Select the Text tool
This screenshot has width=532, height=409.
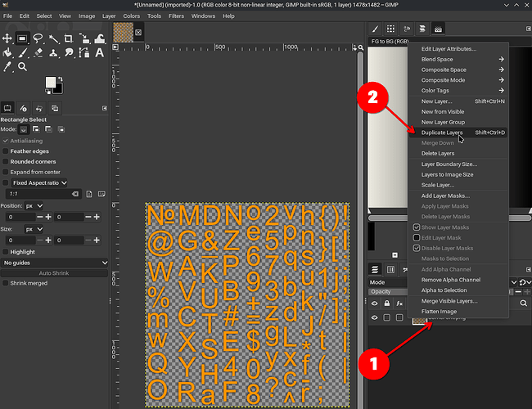coord(99,52)
